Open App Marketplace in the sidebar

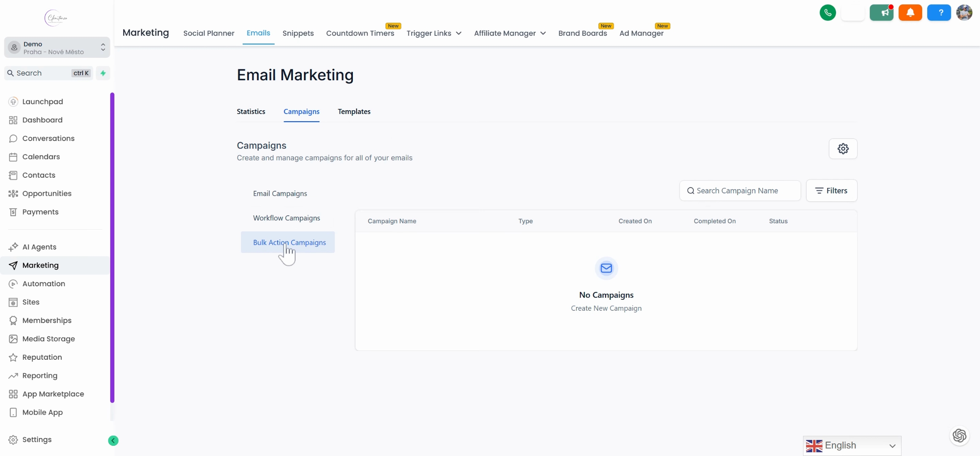pos(53,394)
